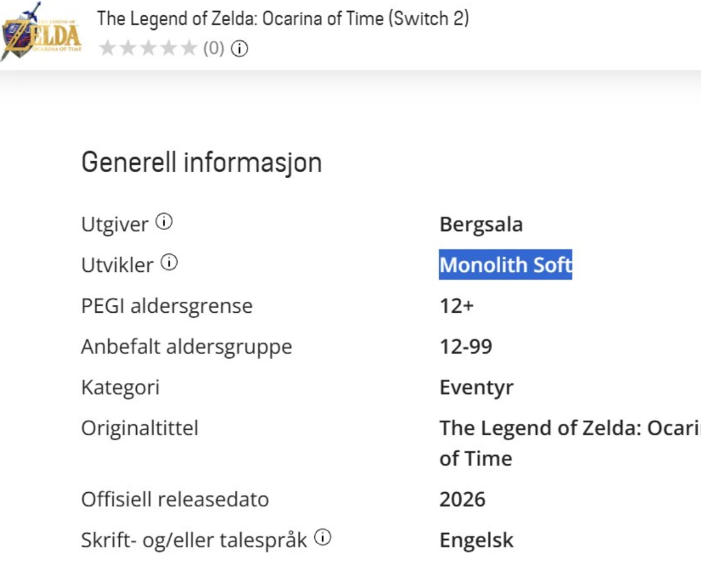
Task: Select the first rating star
Action: click(x=108, y=48)
